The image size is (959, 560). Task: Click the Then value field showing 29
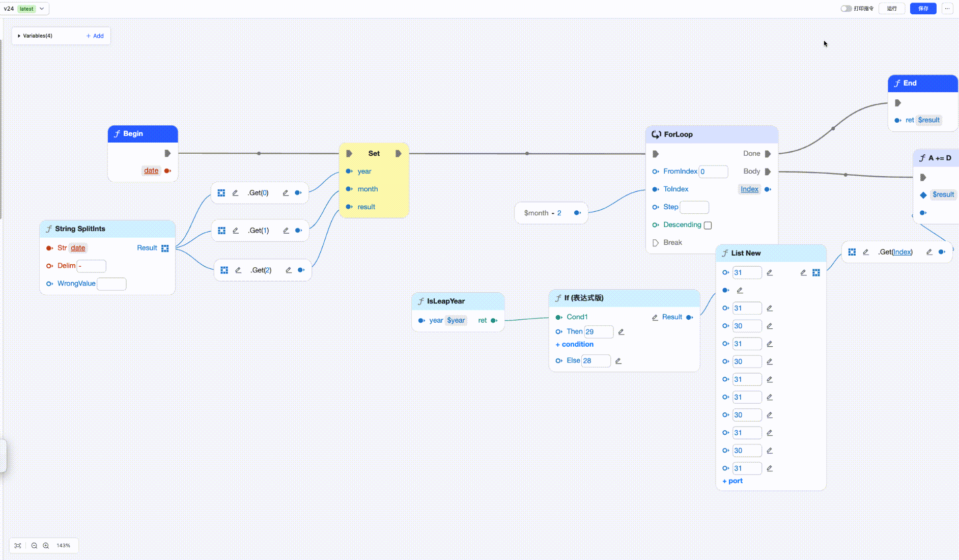[599, 331]
